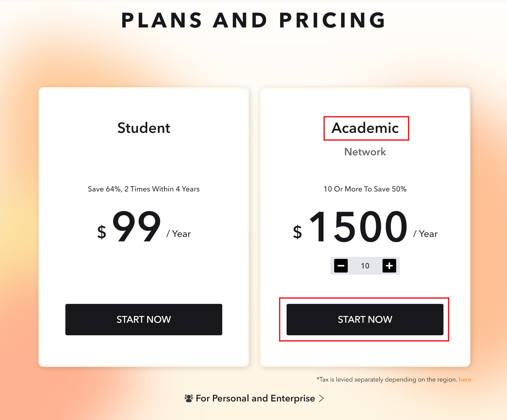
Task: Click the plus icon to increase quantity
Action: [x=389, y=266]
